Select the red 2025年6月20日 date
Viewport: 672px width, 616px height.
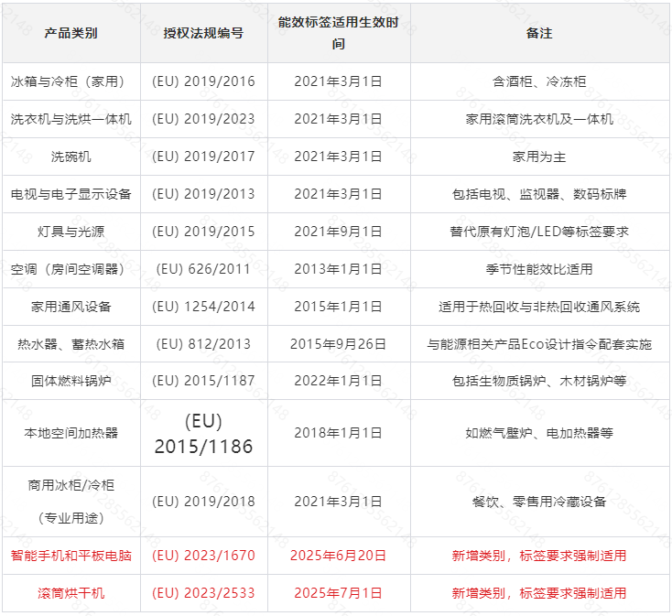pyautogui.click(x=338, y=556)
